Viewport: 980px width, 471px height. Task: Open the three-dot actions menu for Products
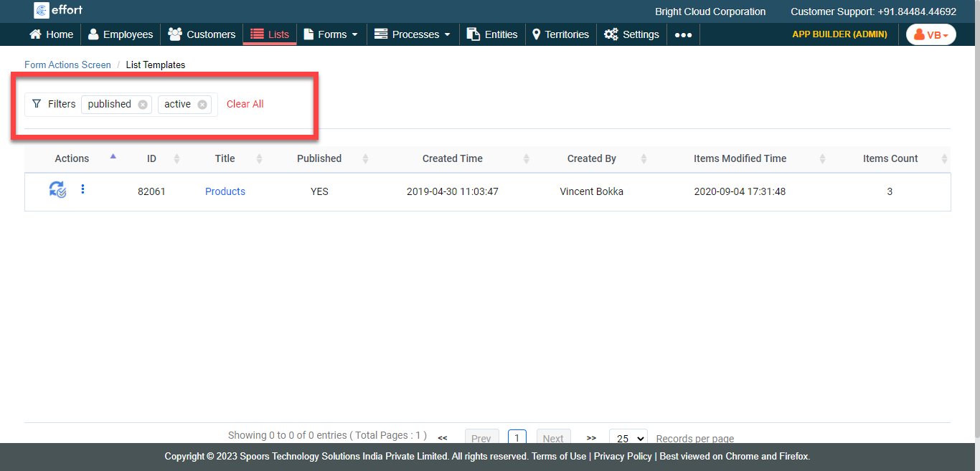(x=83, y=189)
